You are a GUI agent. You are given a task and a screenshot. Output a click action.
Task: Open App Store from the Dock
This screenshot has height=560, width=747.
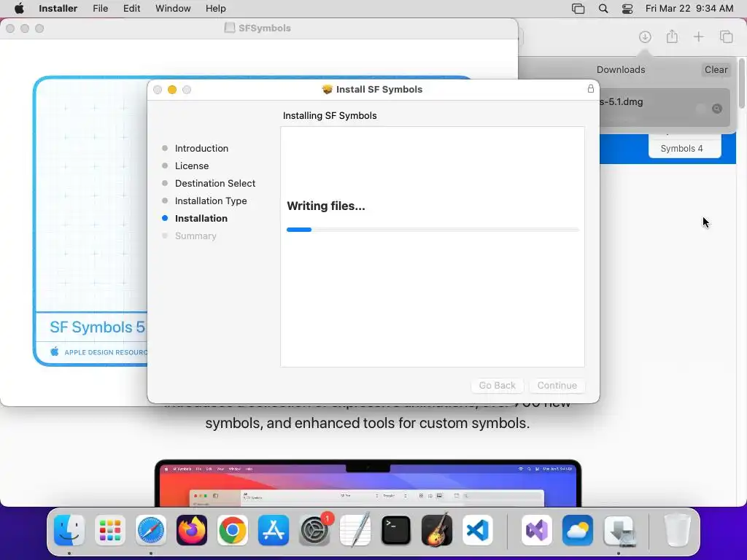274,530
